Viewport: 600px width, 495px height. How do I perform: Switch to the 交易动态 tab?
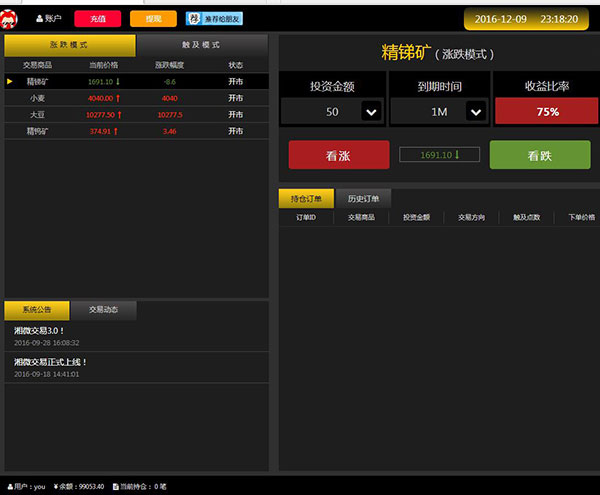104,310
